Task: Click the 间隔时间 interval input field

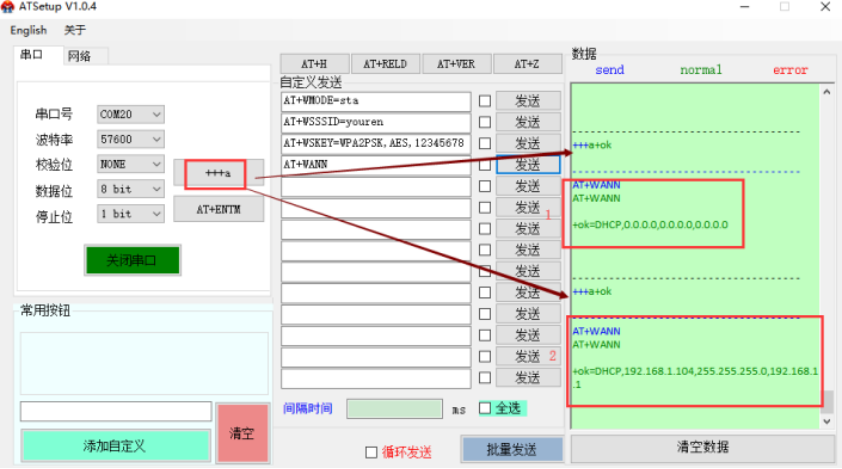Action: point(394,409)
